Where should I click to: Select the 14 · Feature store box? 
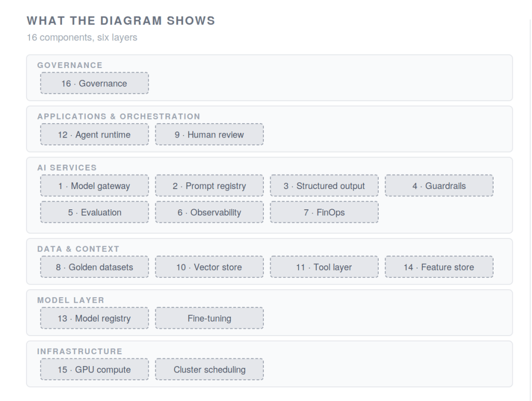click(x=439, y=266)
